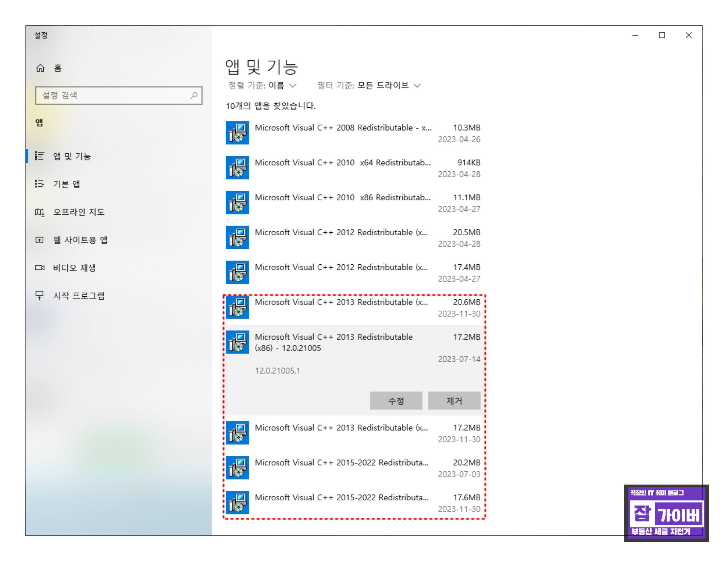Expand the 정렬 기준 이름 sort dropdown
The image size is (728, 561).
(x=292, y=86)
